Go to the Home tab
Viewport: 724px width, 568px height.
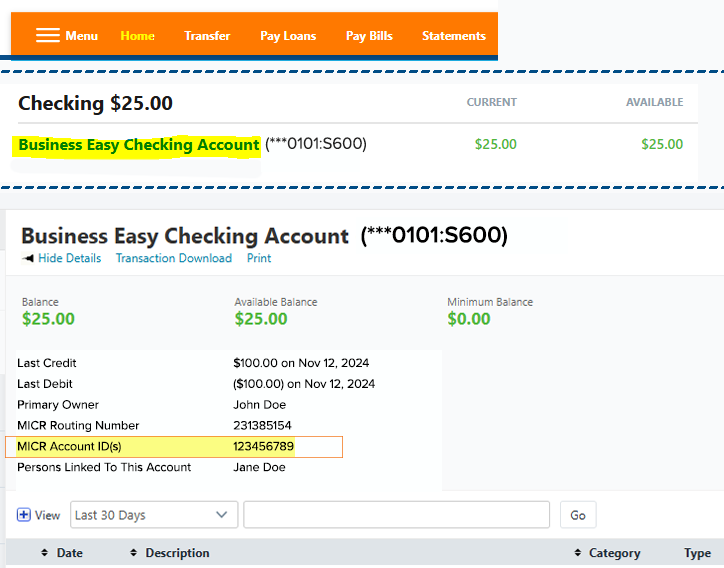(x=138, y=36)
